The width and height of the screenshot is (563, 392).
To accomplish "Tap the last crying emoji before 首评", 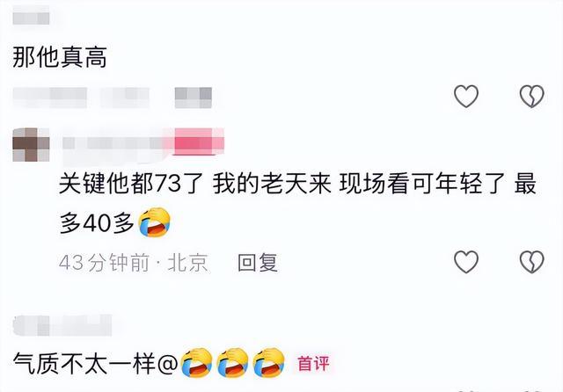I will point(268,363).
